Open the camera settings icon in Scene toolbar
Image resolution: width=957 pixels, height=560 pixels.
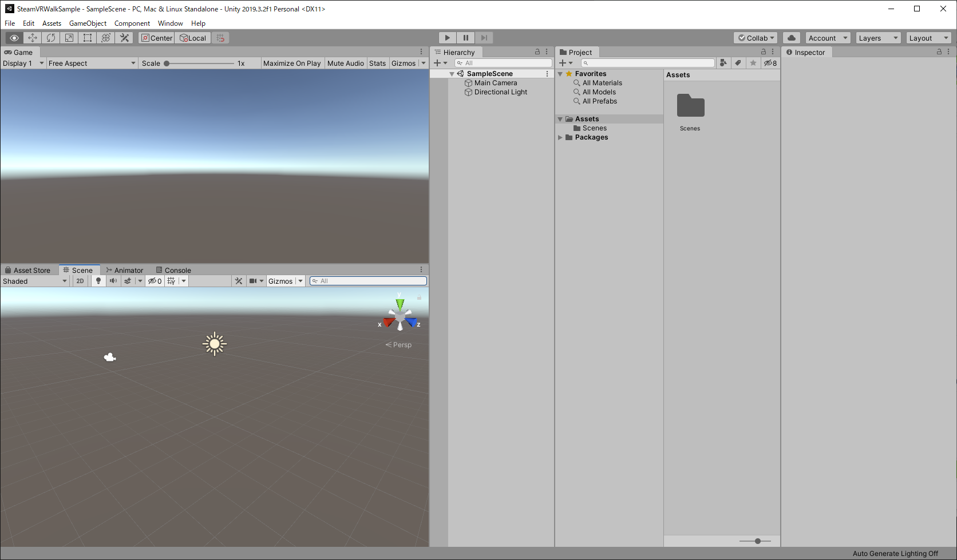(x=254, y=280)
